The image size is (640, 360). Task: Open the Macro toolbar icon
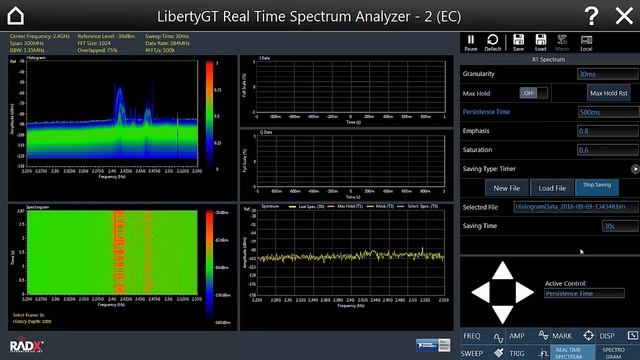point(562,43)
